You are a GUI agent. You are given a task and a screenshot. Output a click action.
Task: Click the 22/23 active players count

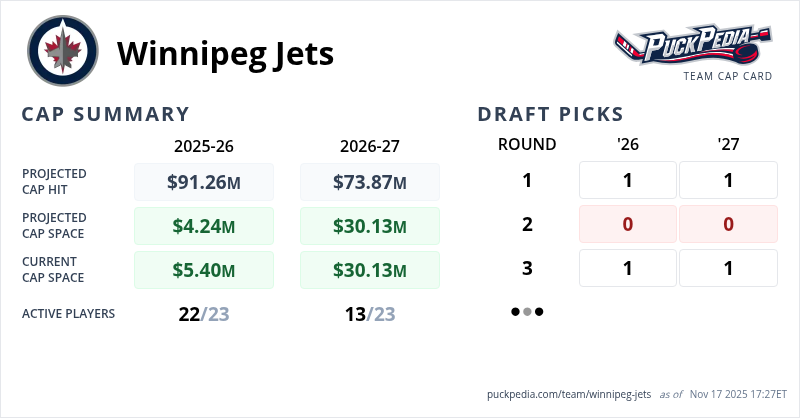203,314
